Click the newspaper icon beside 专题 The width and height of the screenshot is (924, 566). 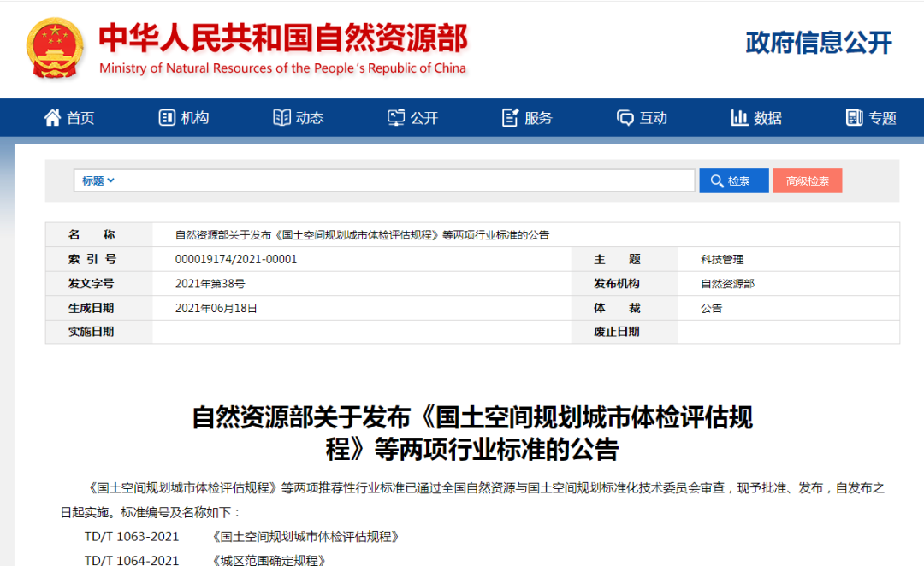(854, 118)
